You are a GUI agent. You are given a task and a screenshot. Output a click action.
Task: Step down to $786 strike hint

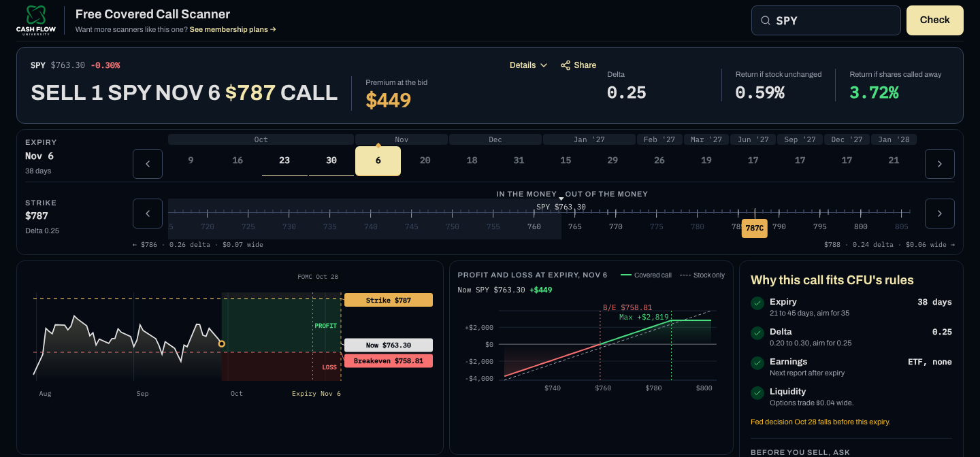click(198, 245)
